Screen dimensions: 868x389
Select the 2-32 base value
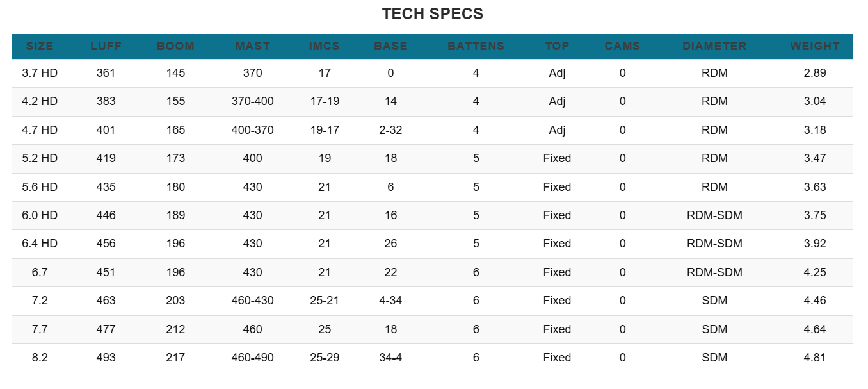390,130
